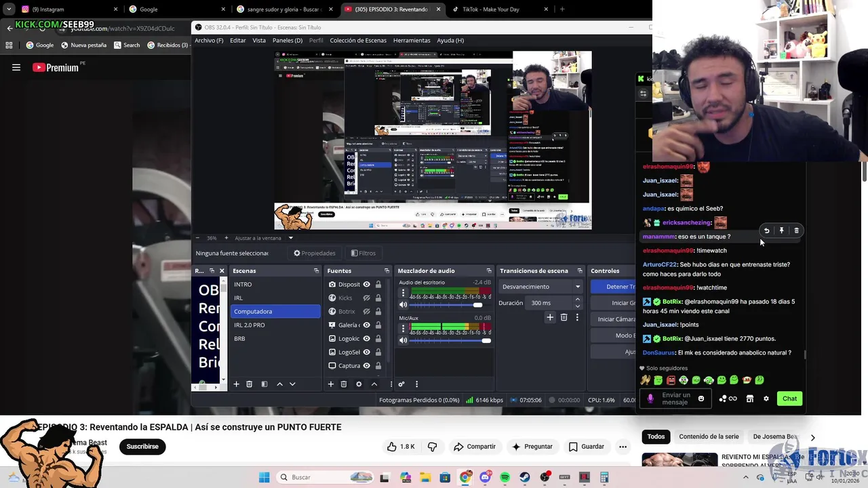868x488 pixels.
Task: Open transition properties three-dot menu
Action: point(577,317)
